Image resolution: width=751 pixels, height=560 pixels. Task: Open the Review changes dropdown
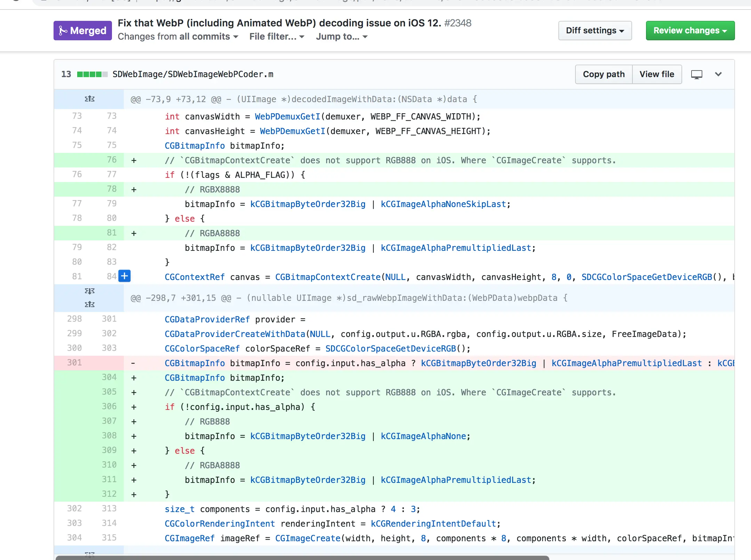click(690, 31)
